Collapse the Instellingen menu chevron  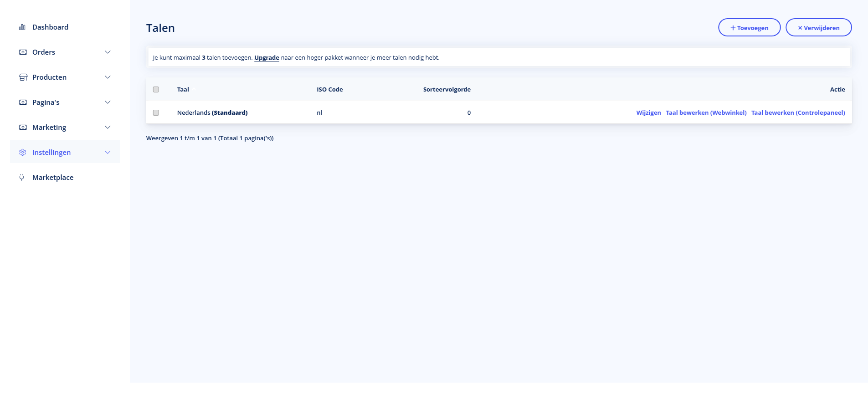click(108, 153)
